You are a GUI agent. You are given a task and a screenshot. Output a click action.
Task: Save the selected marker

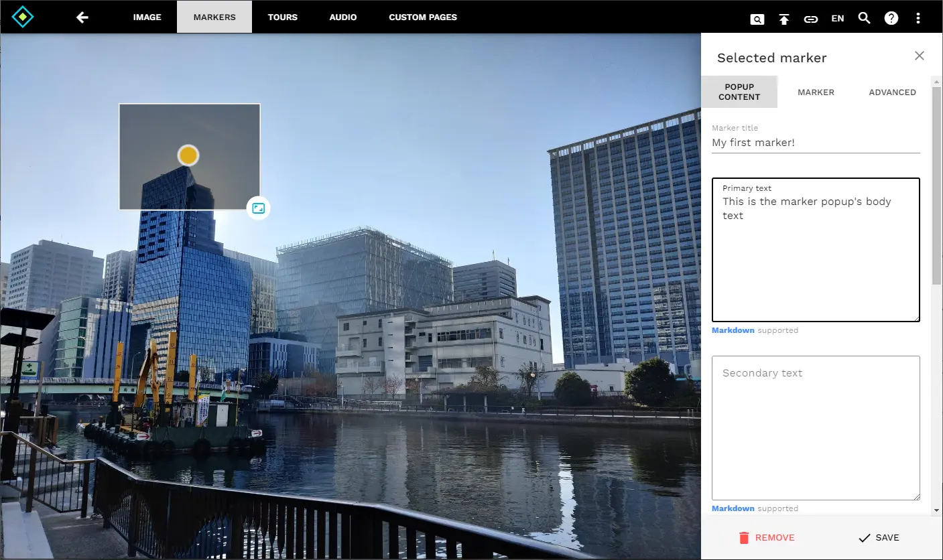[879, 537]
